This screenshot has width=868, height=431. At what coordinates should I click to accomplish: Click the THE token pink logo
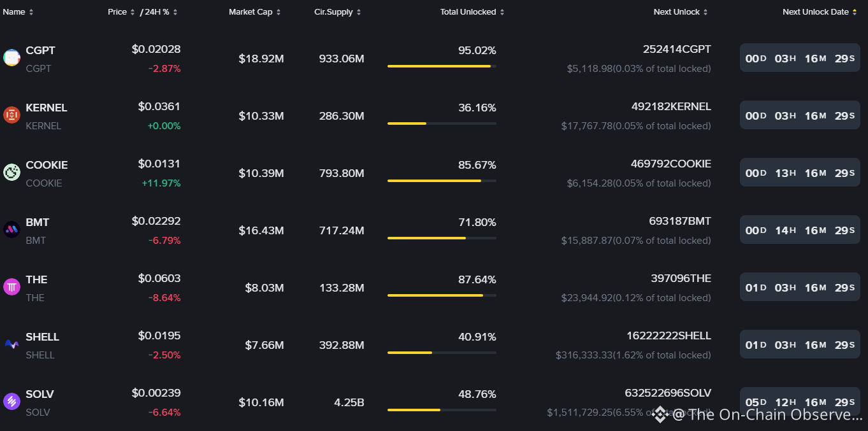[11, 287]
